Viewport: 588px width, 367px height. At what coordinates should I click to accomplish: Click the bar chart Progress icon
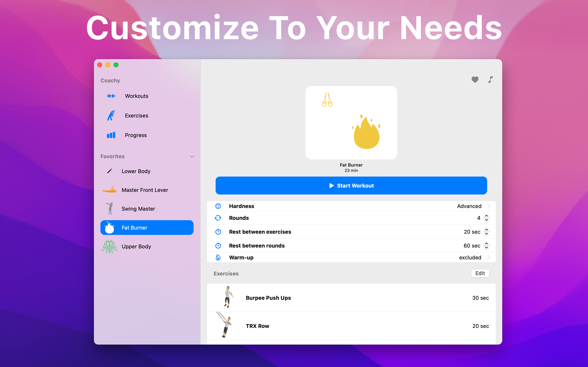[111, 135]
